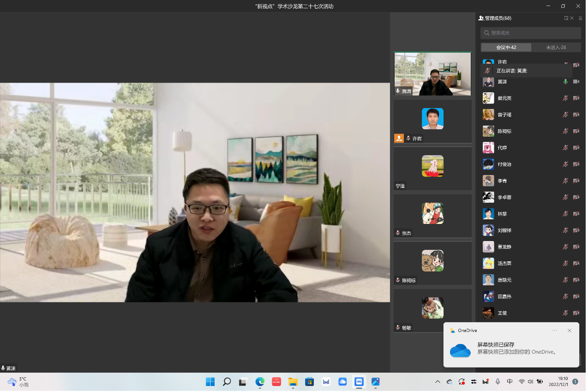Switch to the 未进入·26 tab
Screen dimensions: 588x392
pyautogui.click(x=556, y=47)
